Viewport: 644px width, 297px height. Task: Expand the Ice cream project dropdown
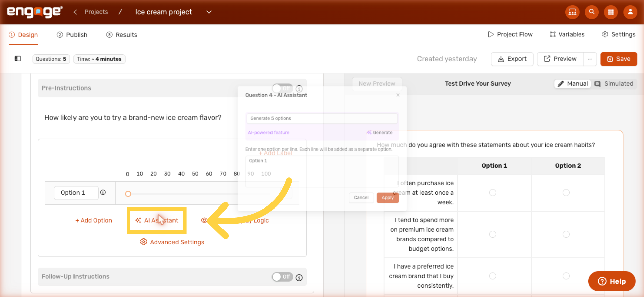209,12
